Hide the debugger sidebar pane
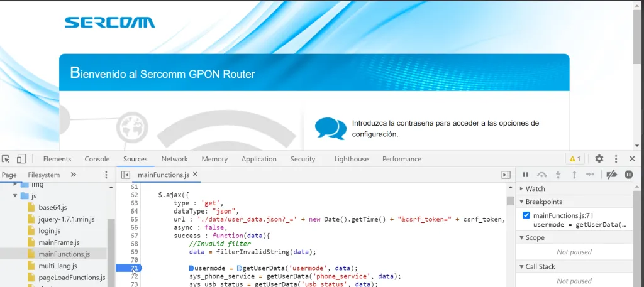The height and width of the screenshot is (287, 644). point(506,175)
